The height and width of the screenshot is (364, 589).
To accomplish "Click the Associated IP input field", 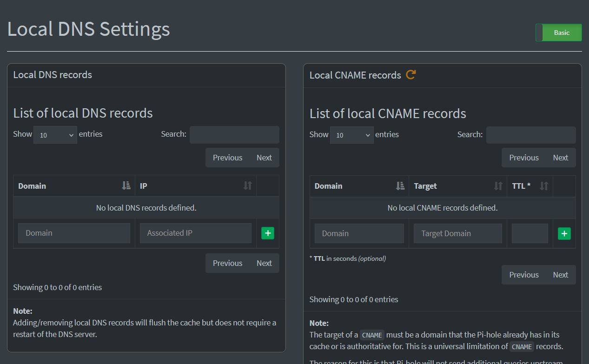I will coord(196,233).
